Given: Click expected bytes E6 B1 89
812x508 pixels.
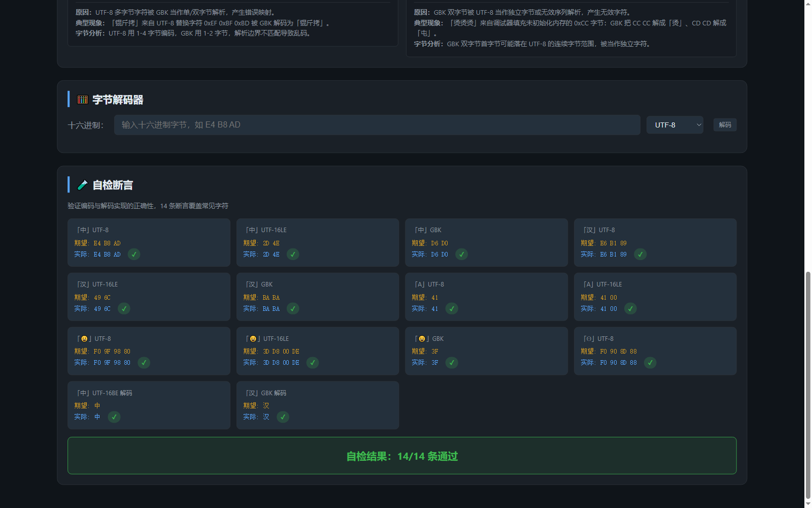Looking at the screenshot, I should click(614, 243).
